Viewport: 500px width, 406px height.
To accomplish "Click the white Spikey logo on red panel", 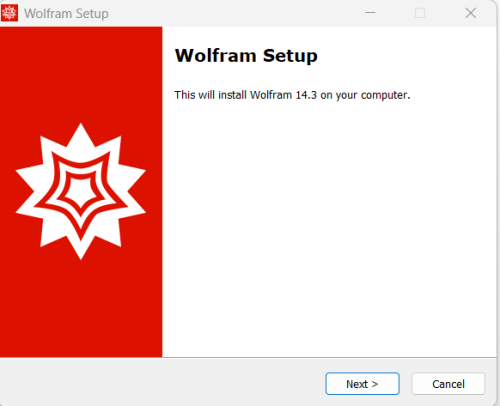I will click(x=81, y=191).
